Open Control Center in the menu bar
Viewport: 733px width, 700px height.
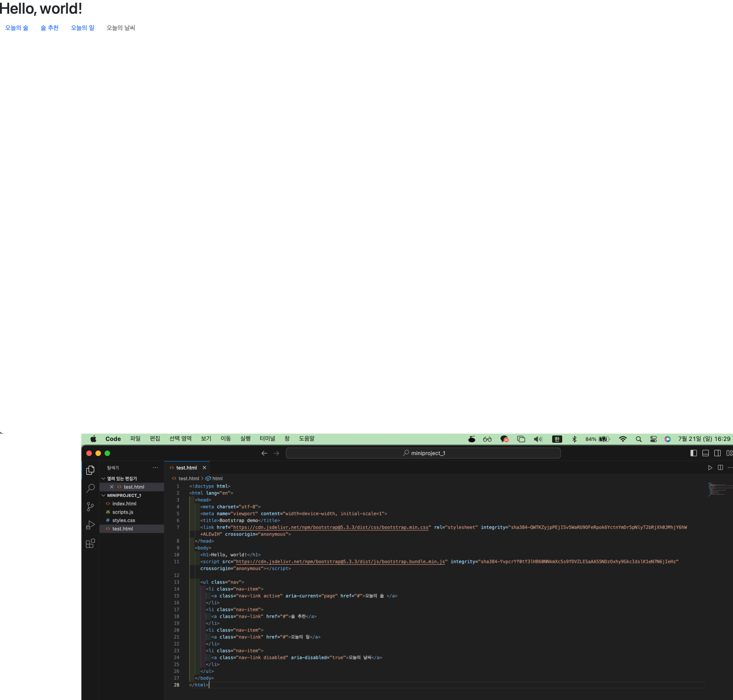(654, 439)
